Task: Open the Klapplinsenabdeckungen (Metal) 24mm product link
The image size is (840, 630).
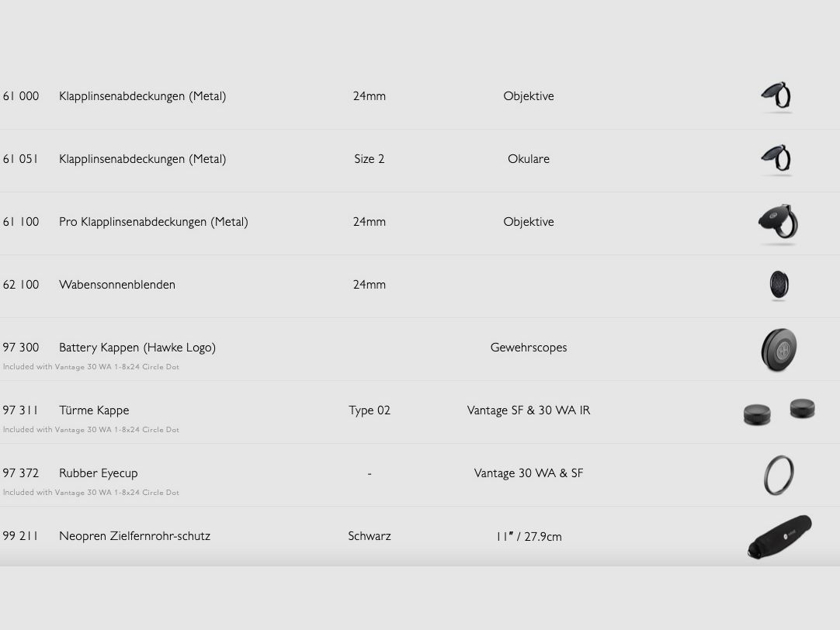Action: coord(142,96)
